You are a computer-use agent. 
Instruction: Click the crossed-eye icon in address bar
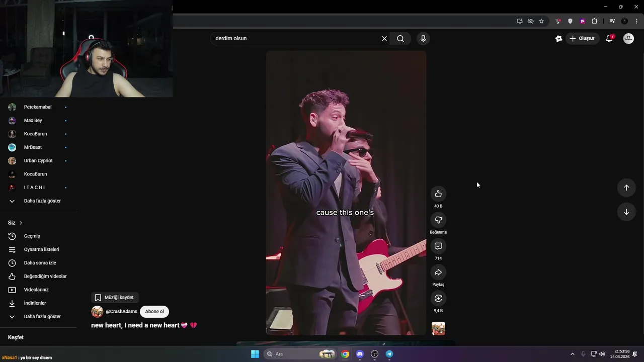(530, 21)
